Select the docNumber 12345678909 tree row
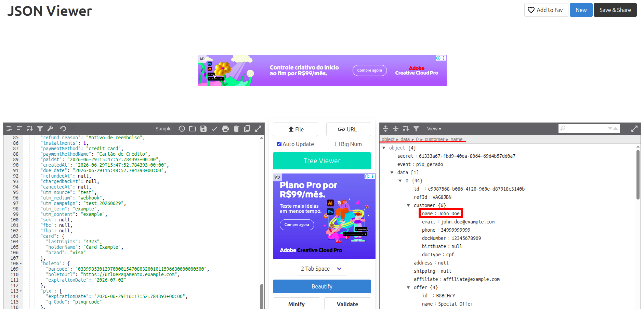The image size is (644, 309). tap(451, 238)
